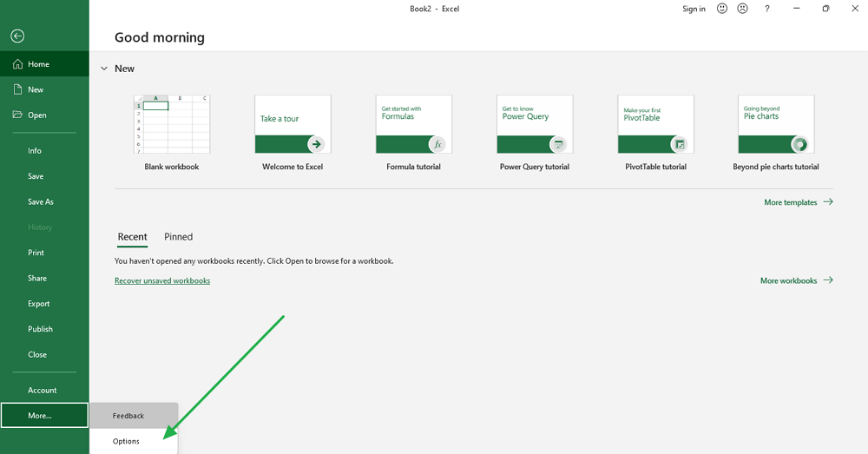Click the Open folder icon in sidebar
This screenshot has width=868, height=454.
[17, 115]
